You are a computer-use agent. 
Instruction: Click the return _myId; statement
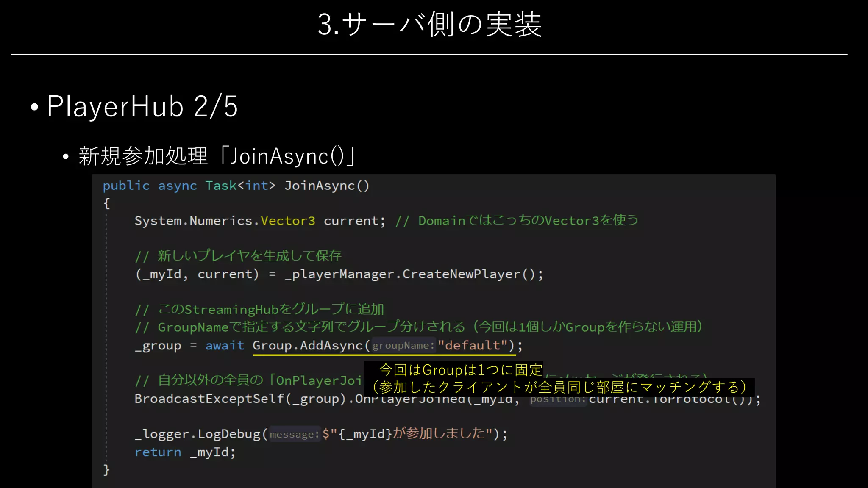coord(185,452)
